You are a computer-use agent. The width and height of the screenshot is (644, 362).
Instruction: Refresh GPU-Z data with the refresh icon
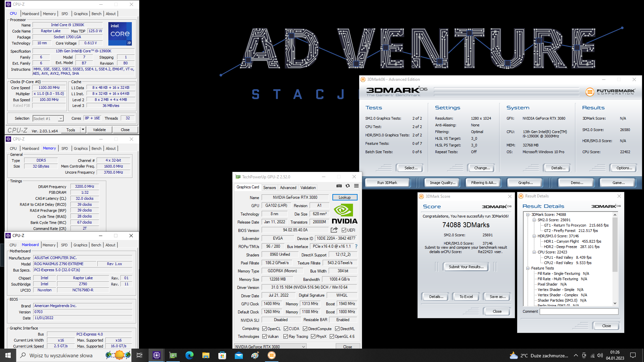point(348,186)
